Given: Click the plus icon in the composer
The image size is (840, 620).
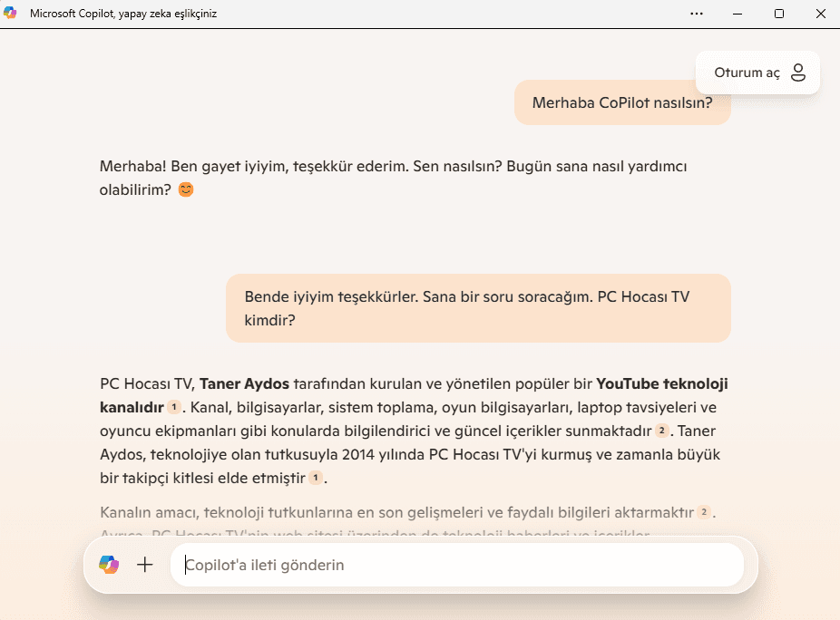Looking at the screenshot, I should [145, 565].
